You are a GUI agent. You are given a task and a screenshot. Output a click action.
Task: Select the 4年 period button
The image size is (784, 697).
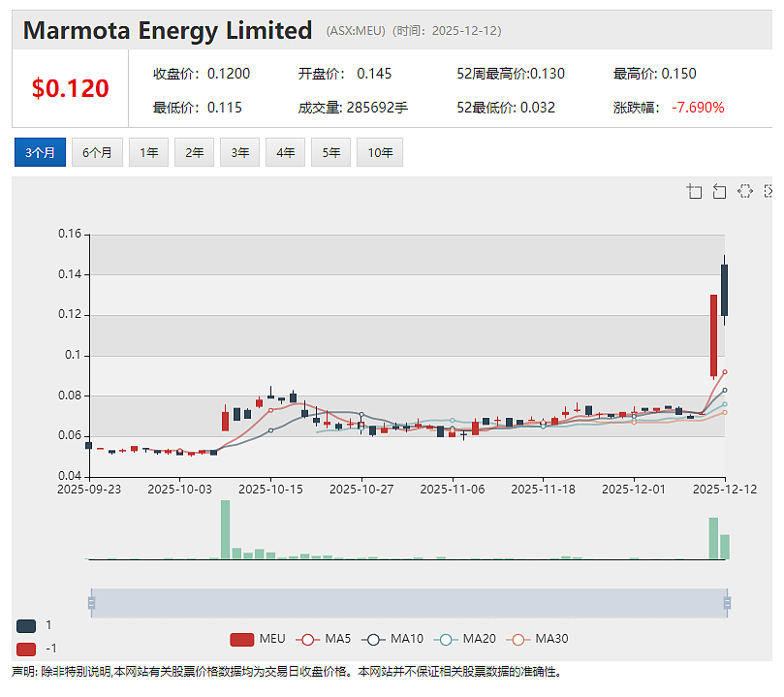coord(285,152)
